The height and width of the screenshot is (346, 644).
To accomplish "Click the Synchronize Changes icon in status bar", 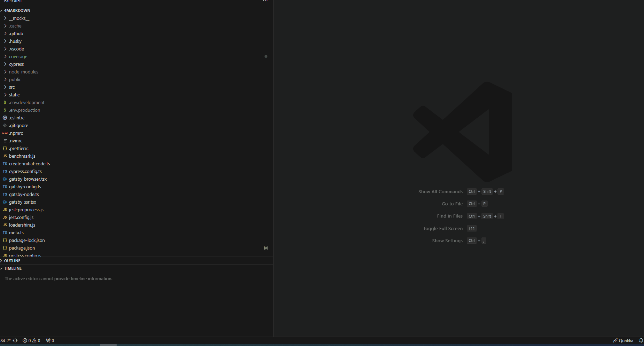I will pyautogui.click(x=15, y=340).
